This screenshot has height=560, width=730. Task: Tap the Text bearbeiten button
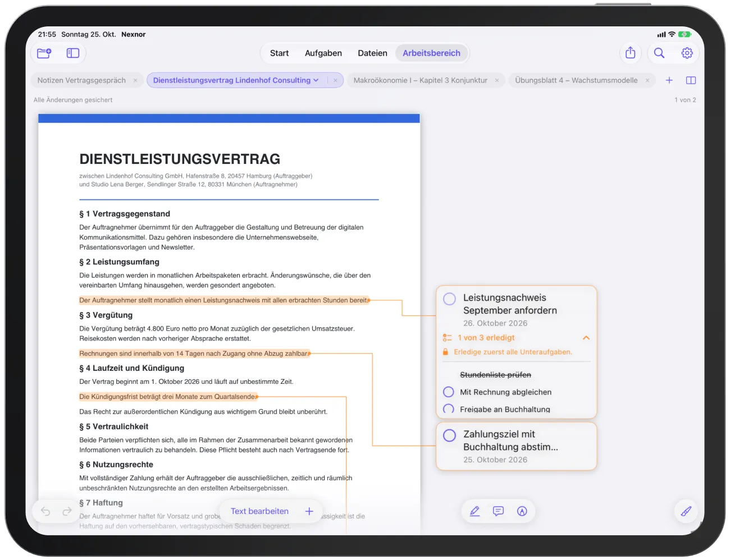[259, 511]
